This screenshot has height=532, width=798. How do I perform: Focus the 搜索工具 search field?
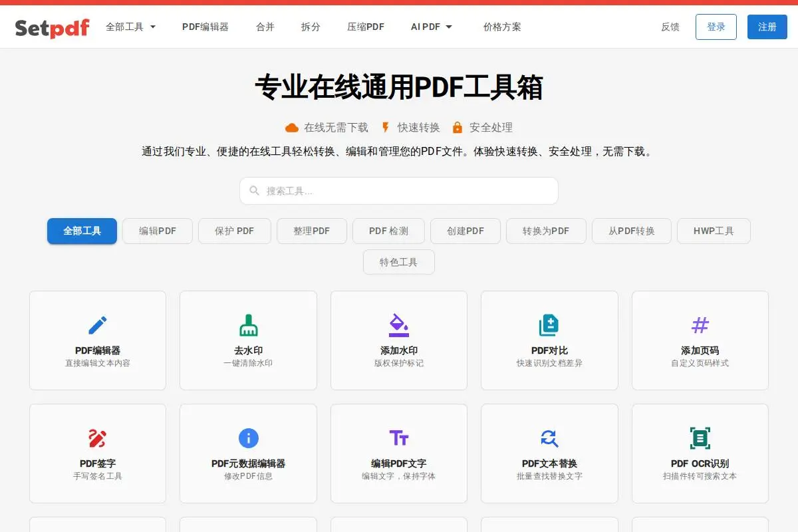399,191
